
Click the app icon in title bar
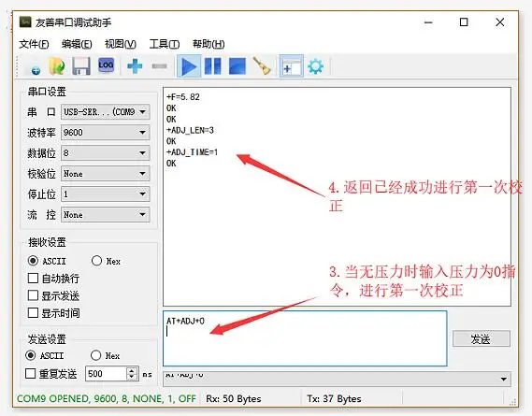click(25, 22)
